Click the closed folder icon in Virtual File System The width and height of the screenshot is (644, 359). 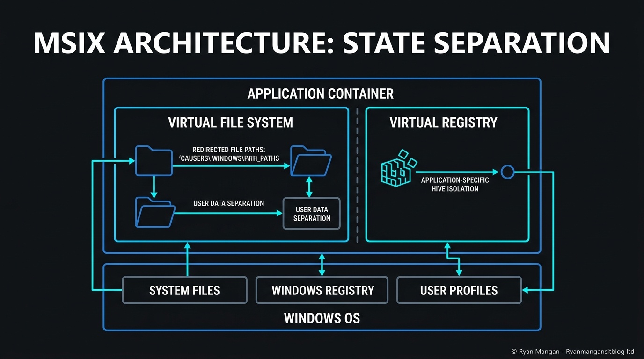point(154,161)
